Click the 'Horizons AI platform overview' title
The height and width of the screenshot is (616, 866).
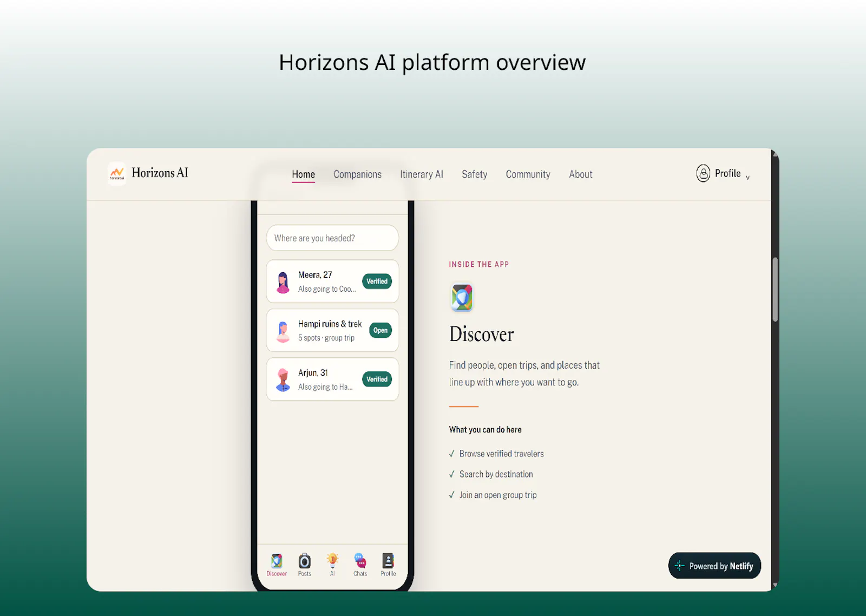tap(432, 63)
